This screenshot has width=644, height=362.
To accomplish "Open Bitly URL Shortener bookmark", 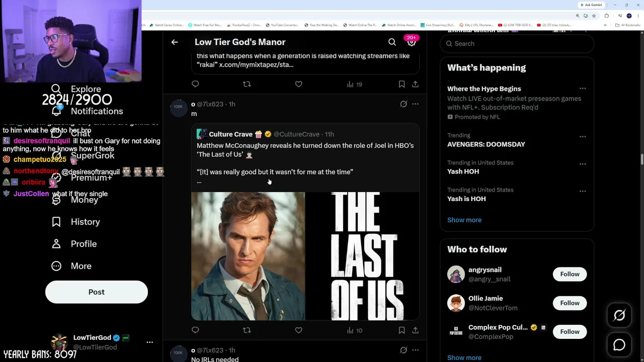I will (476, 25).
